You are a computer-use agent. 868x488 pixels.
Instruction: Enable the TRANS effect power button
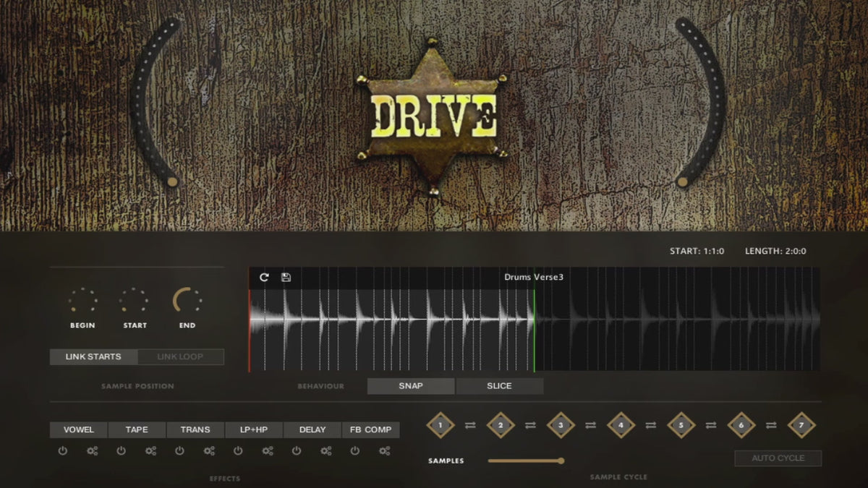[179, 451]
